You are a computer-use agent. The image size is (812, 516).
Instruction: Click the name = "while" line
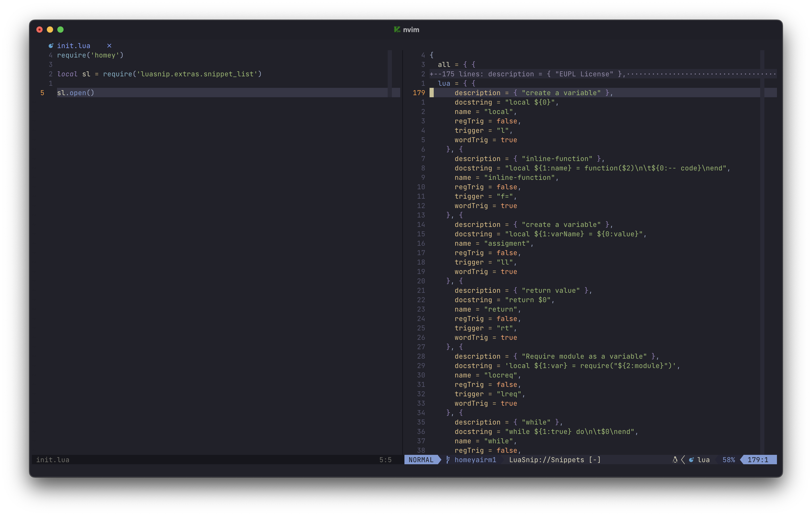coord(486,441)
